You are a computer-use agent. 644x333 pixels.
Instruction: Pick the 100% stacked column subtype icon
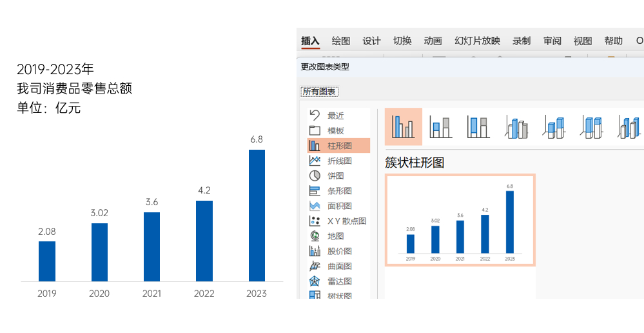click(x=478, y=126)
